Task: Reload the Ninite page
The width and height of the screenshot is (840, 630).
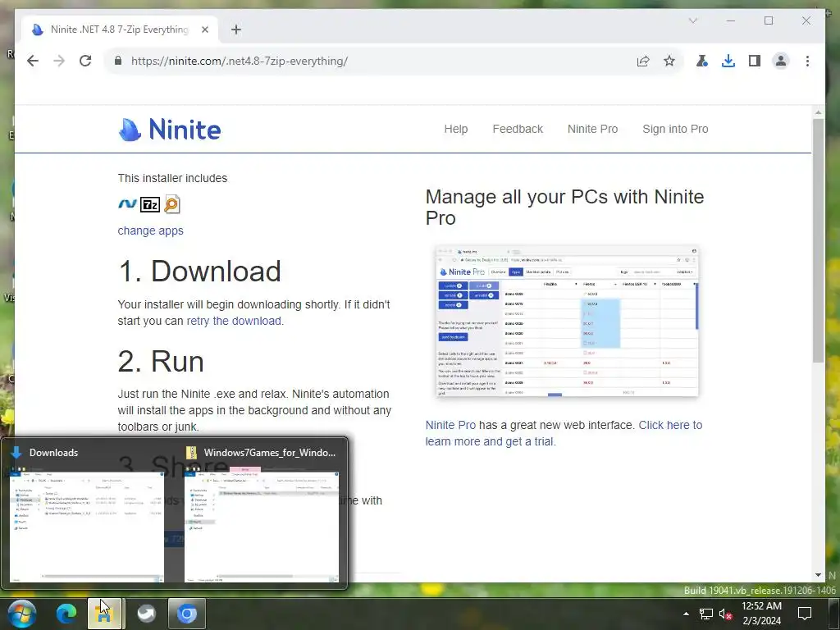Action: point(85,61)
